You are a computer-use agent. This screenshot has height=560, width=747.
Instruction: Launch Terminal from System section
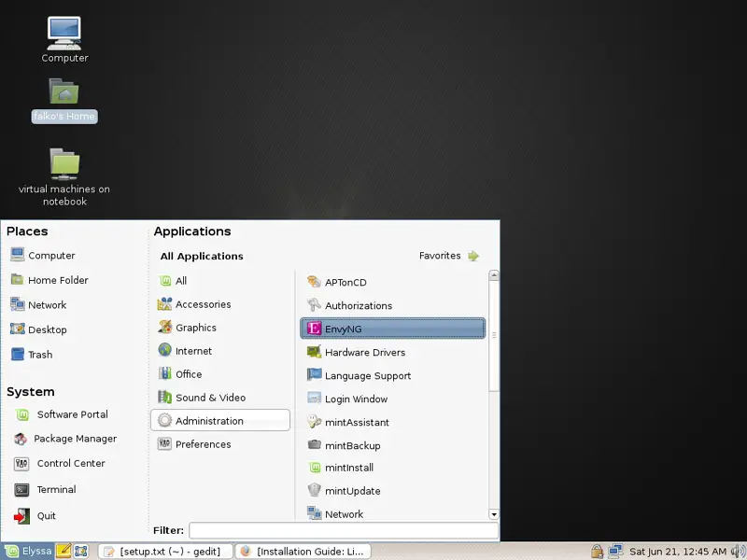[x=45, y=489]
